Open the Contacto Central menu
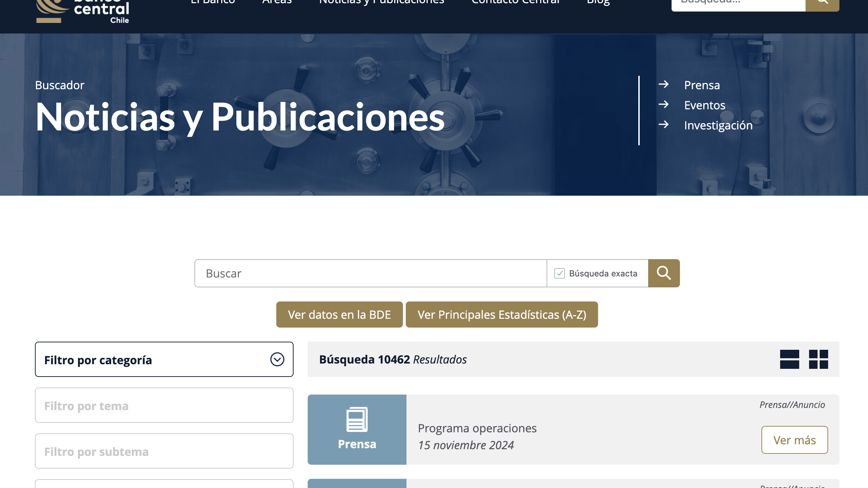The height and width of the screenshot is (488, 868). (516, 2)
